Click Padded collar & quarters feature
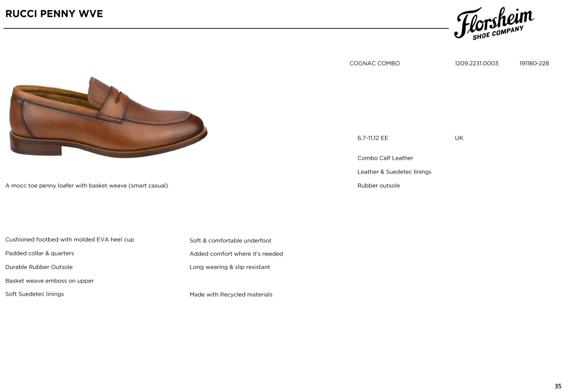Viewport: 572px width, 392px height. (x=39, y=253)
